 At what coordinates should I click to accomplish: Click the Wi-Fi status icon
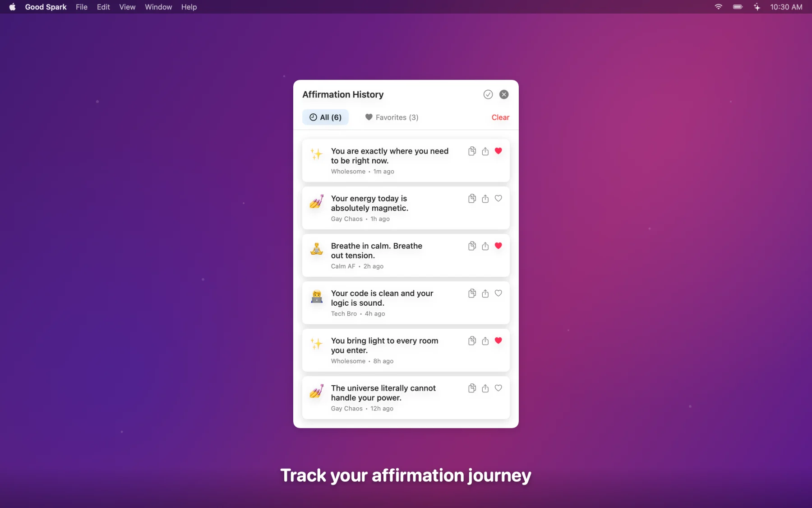click(x=719, y=7)
